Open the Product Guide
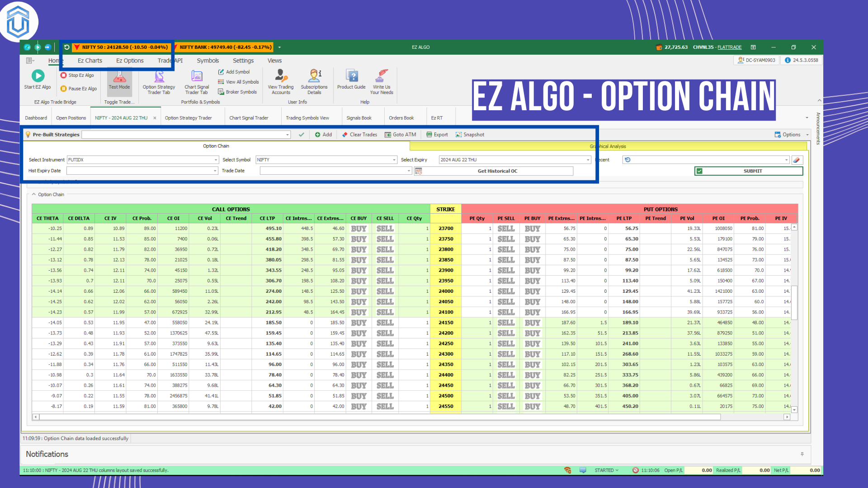868x488 pixels. [351, 80]
